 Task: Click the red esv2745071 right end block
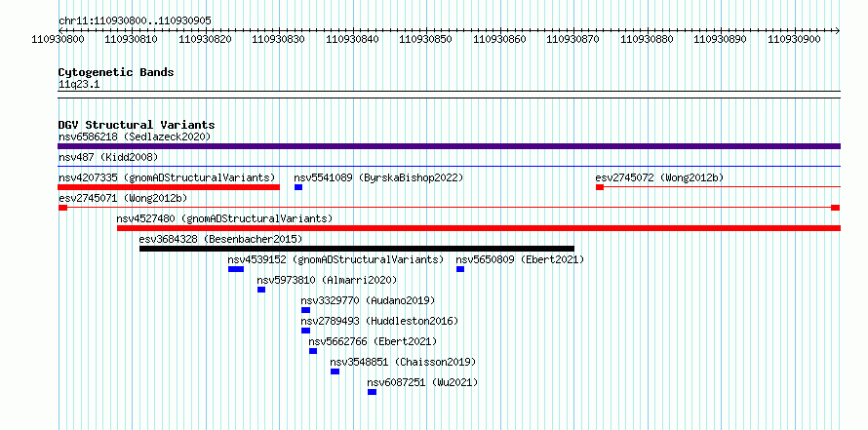click(836, 208)
